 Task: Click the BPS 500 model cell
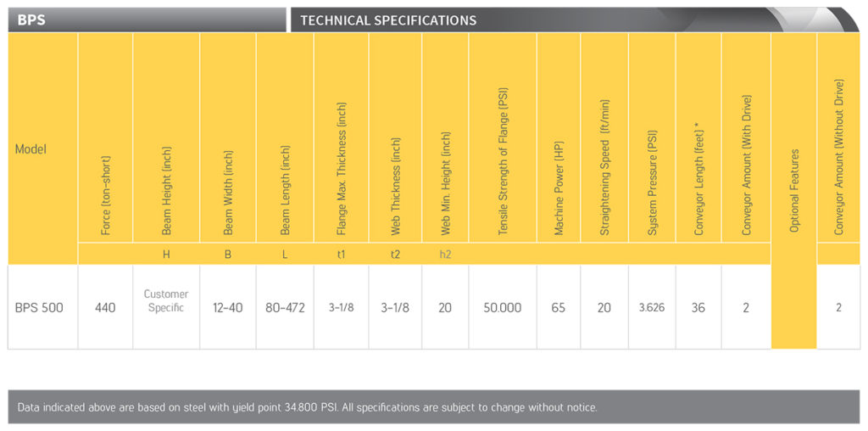point(39,307)
